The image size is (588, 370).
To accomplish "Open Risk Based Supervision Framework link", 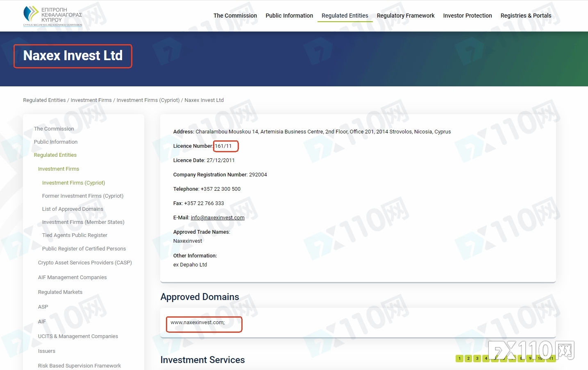I will tap(79, 366).
